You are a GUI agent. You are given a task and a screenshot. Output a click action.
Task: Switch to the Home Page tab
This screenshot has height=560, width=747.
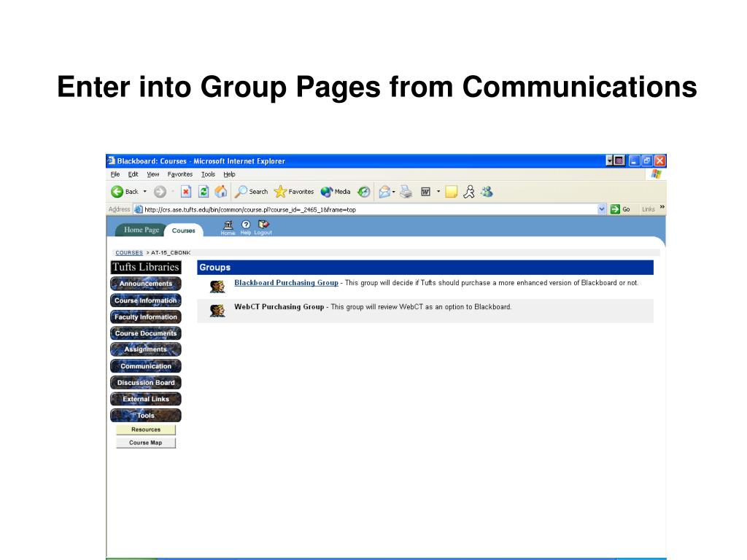[x=141, y=230]
